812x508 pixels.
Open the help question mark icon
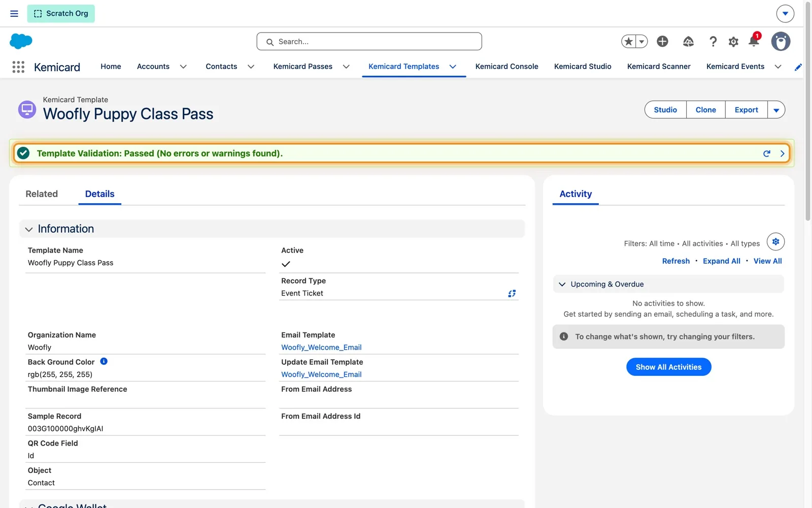pyautogui.click(x=713, y=42)
